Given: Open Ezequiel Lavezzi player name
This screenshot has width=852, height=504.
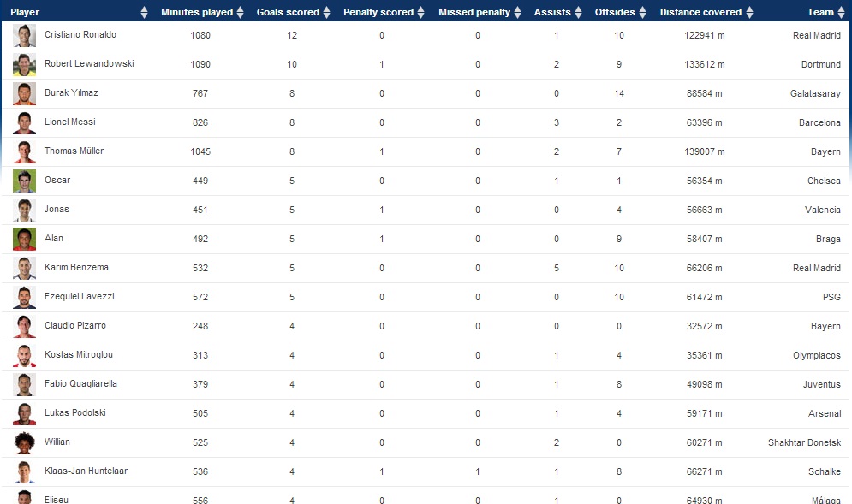Looking at the screenshot, I should click(80, 297).
